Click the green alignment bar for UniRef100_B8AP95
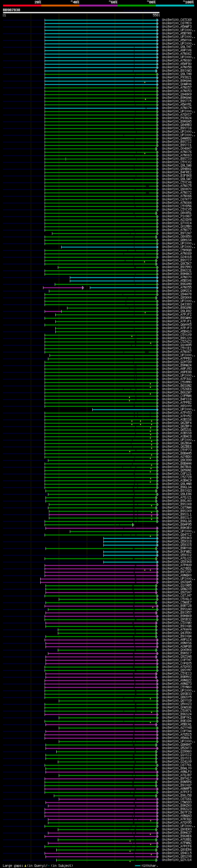The width and height of the screenshot is (197, 868). (89, 525)
